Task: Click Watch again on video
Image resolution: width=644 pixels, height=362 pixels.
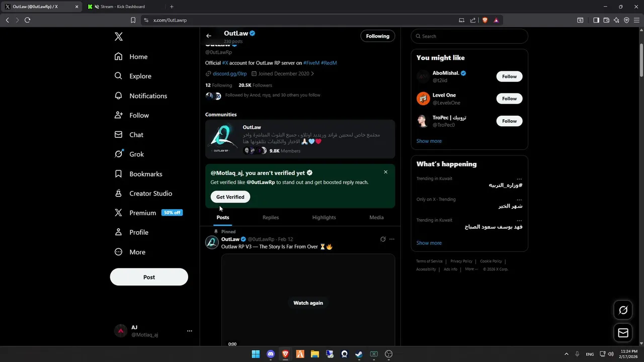Action: (308, 303)
